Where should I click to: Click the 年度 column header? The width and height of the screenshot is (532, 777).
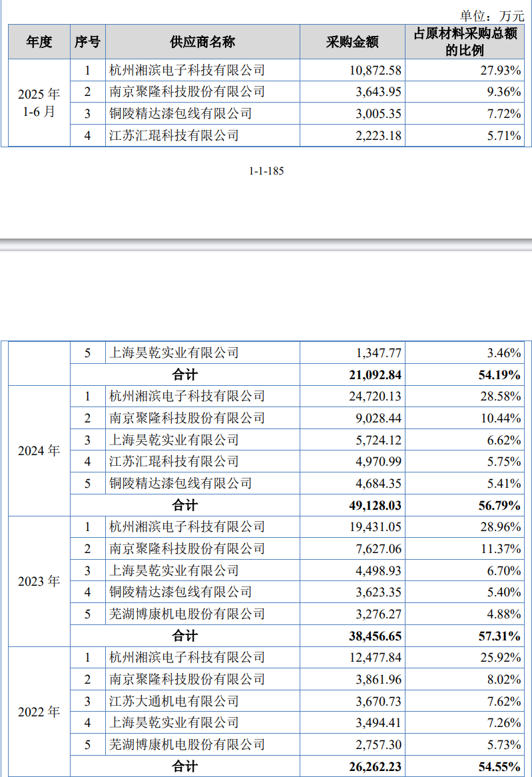(39, 42)
